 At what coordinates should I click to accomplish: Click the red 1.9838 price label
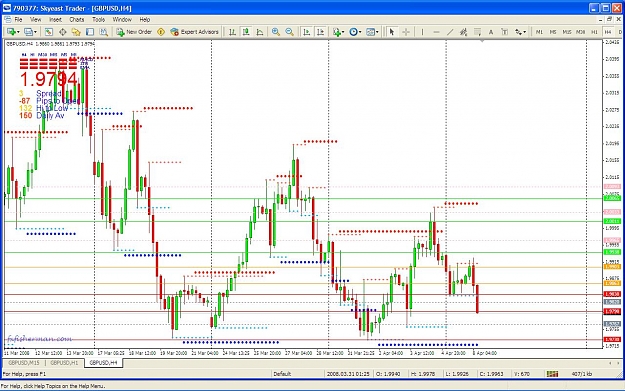tap(612, 294)
